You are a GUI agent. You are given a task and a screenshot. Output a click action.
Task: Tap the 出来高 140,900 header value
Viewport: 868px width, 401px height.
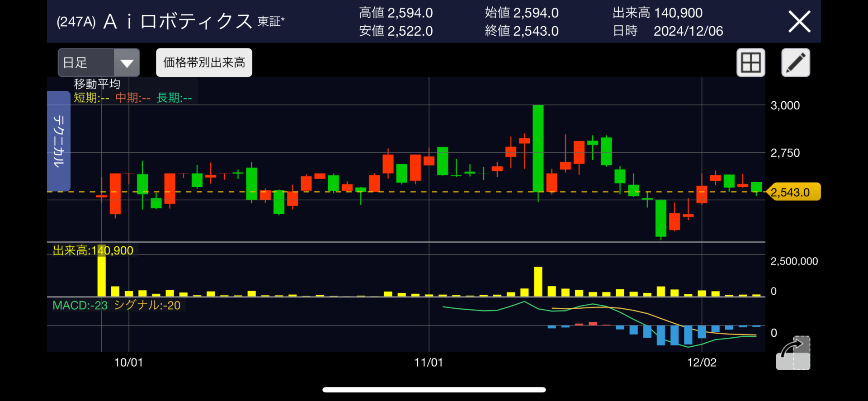point(657,13)
